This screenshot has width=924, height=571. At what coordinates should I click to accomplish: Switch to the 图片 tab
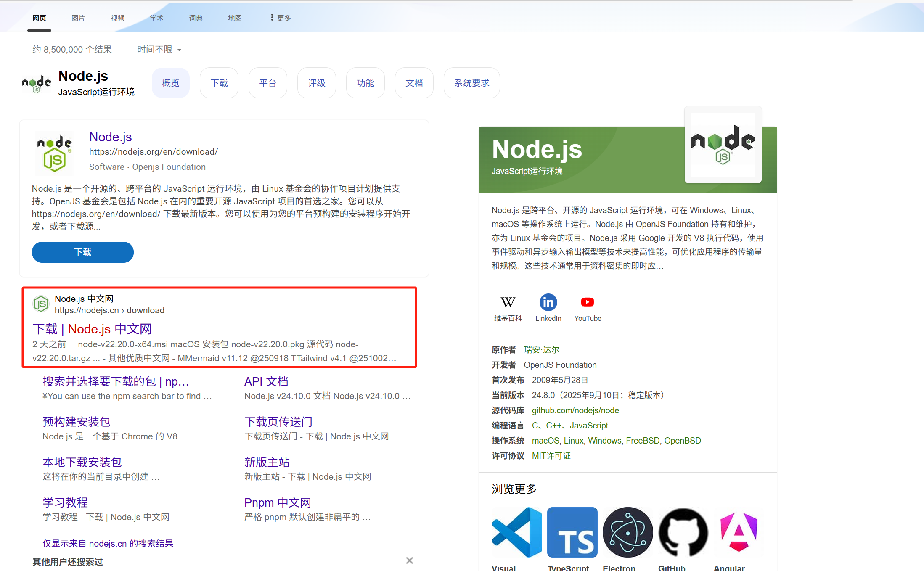[x=78, y=18]
